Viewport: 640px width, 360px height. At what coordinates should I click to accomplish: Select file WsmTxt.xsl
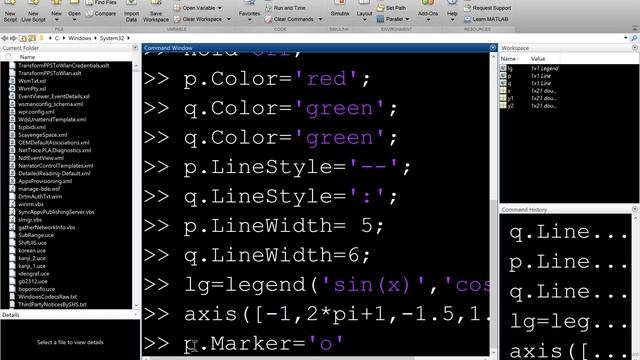pyautogui.click(x=32, y=81)
